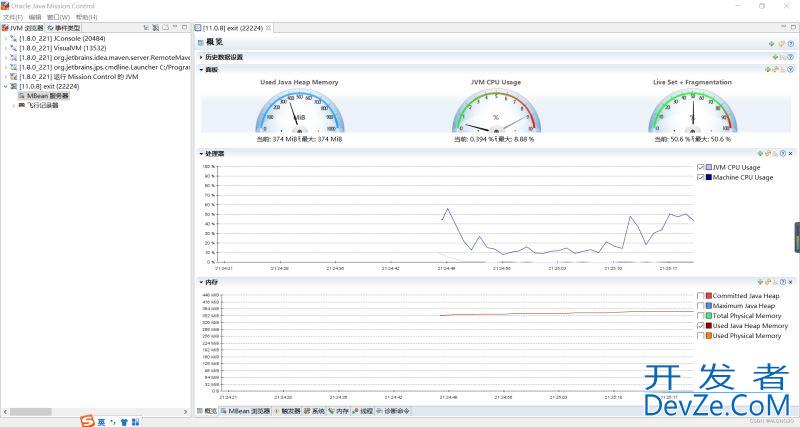Switch to the 系统 bottom tab
This screenshot has height=427, width=800.
pyautogui.click(x=315, y=411)
